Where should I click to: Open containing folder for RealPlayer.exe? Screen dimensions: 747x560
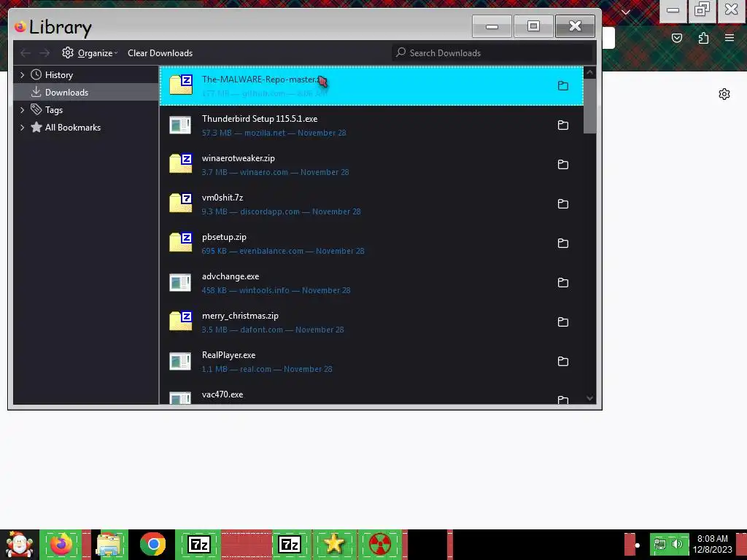pos(563,362)
